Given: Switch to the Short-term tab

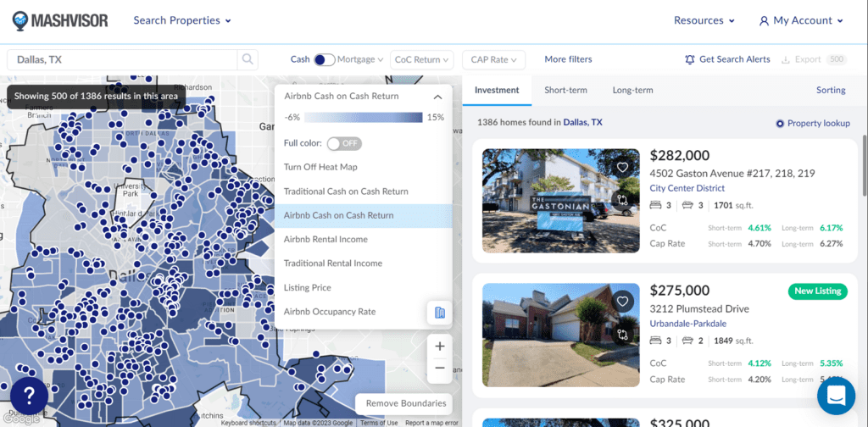Looking at the screenshot, I should coord(565,90).
